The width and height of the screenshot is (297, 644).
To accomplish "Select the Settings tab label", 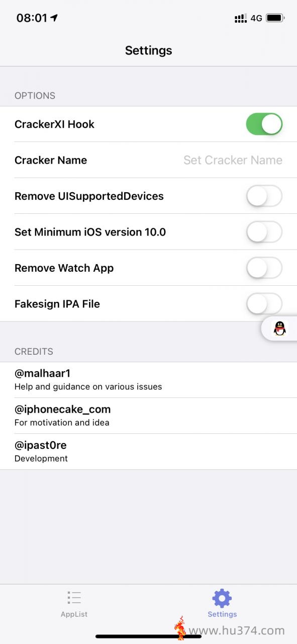I will pos(222,614).
